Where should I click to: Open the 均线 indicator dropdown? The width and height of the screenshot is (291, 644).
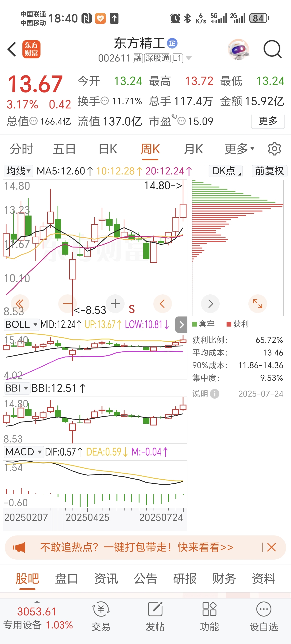click(x=18, y=171)
